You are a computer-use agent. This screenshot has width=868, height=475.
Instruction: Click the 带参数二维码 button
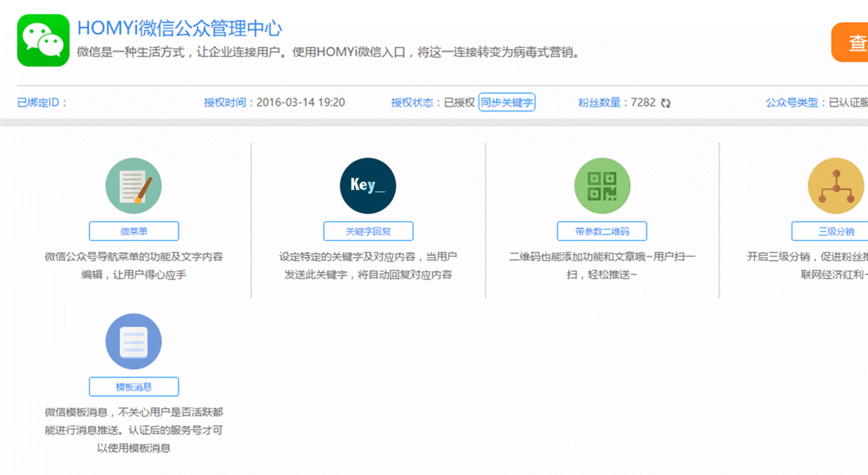click(x=602, y=231)
